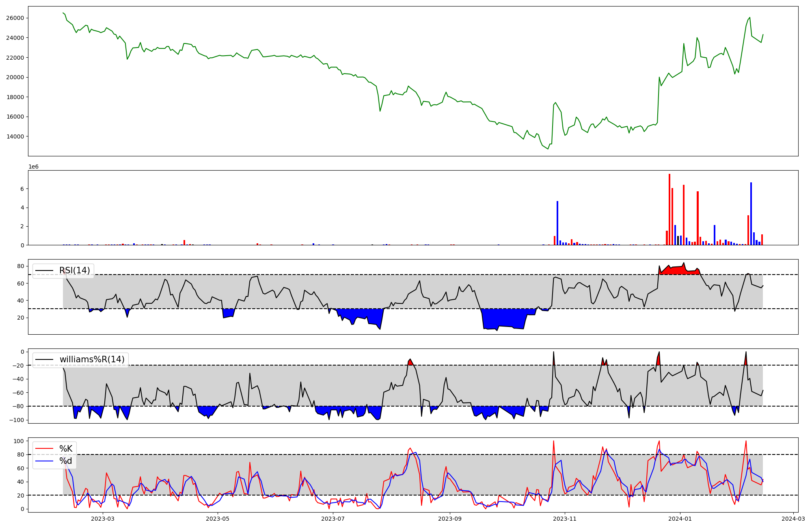Screen dimensions: 812x528
Task: Click the tallest red volume bar
Action: pyautogui.click(x=669, y=209)
